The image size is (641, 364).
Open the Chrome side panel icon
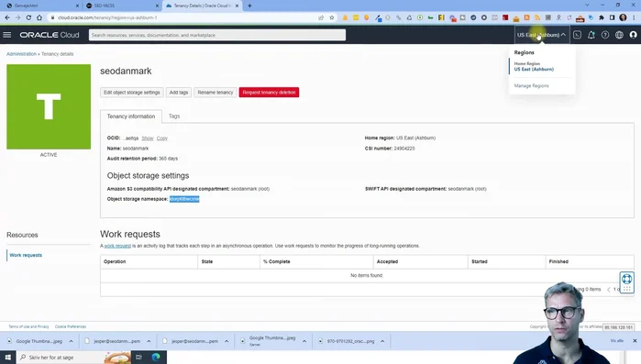[612, 17]
